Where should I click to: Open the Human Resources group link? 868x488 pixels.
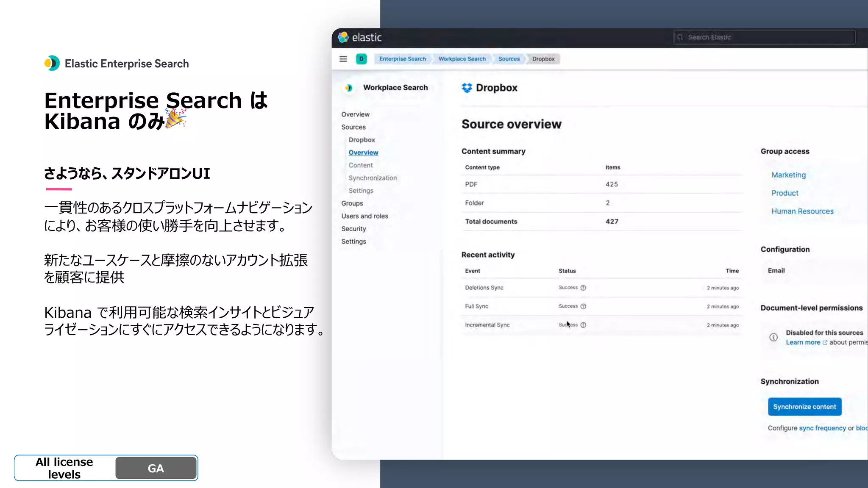click(802, 211)
